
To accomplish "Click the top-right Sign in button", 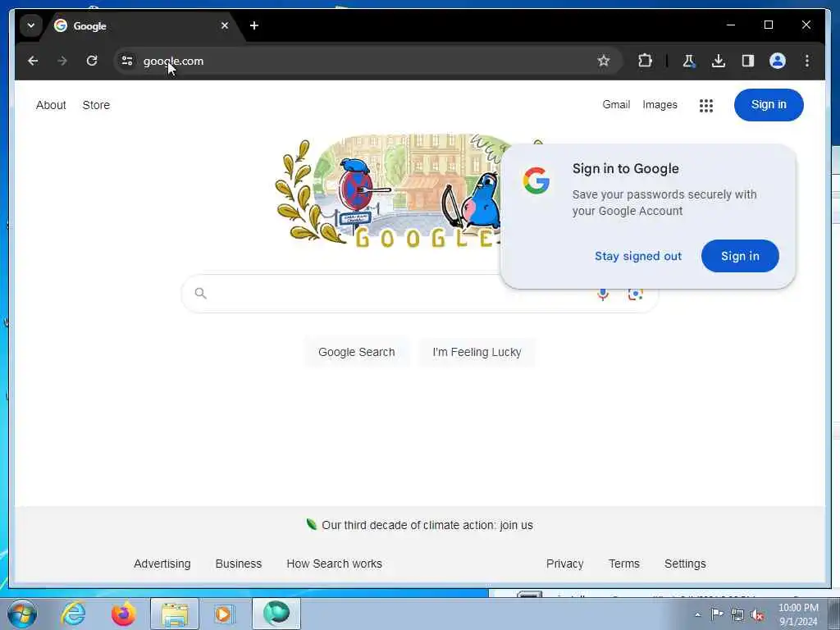I will 769,104.
